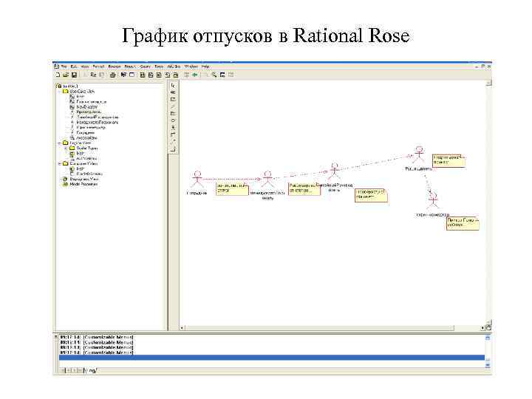This screenshot has height=399, width=532.
Task: Select the ABC Text Box tool
Action: [x=173, y=92]
